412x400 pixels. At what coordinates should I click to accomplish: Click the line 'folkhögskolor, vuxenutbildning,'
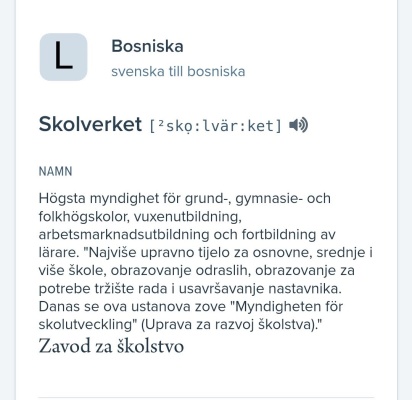point(140,217)
